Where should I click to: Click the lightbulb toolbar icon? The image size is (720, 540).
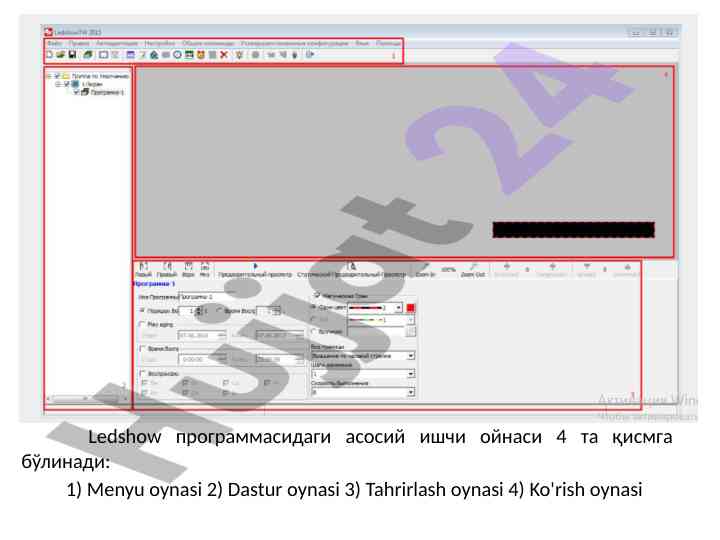[x=239, y=55]
